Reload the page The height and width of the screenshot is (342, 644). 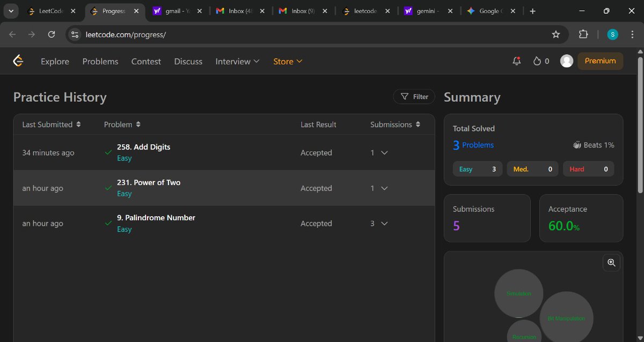[52, 34]
